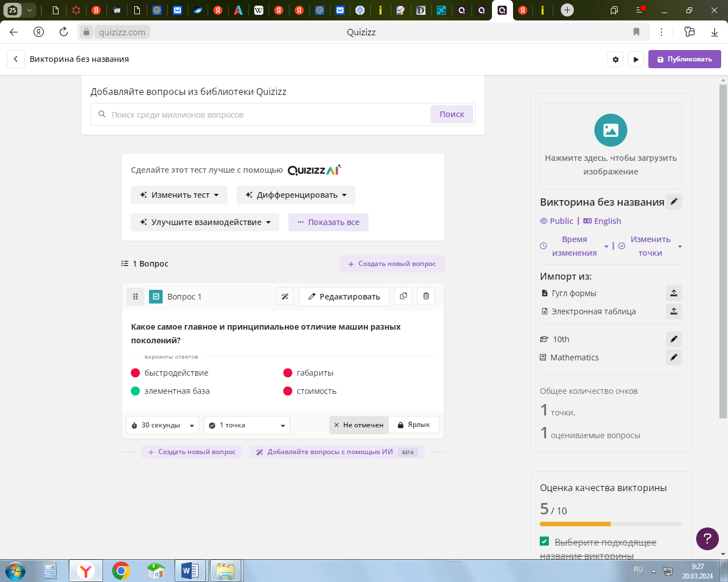Image resolution: width=728 pixels, height=582 pixels.
Task: Click the magic wand icon on question 1
Action: [285, 297]
